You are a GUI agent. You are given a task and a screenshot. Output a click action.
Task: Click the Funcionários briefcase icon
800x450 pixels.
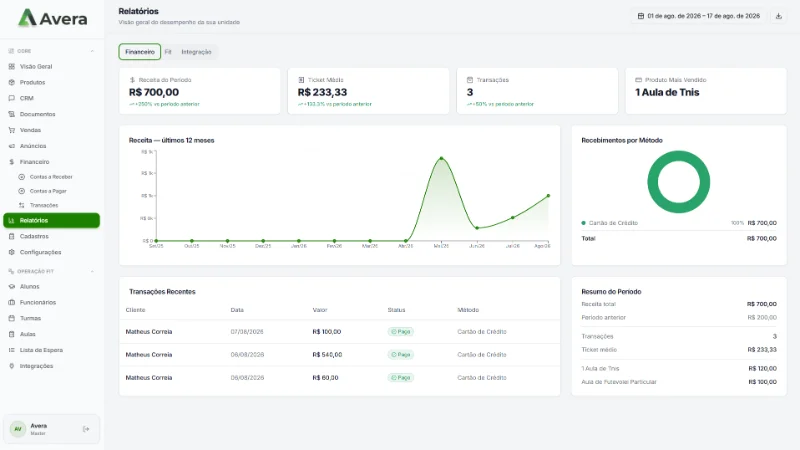pos(12,302)
